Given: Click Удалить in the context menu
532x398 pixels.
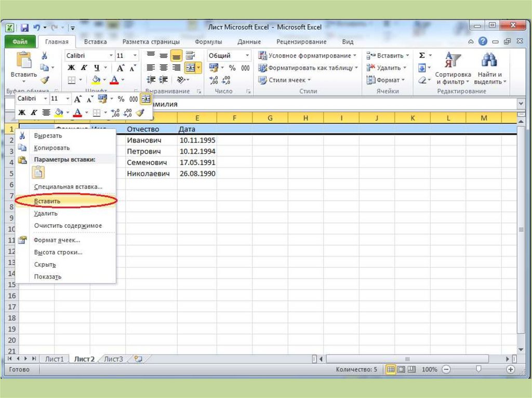Looking at the screenshot, I should (46, 213).
